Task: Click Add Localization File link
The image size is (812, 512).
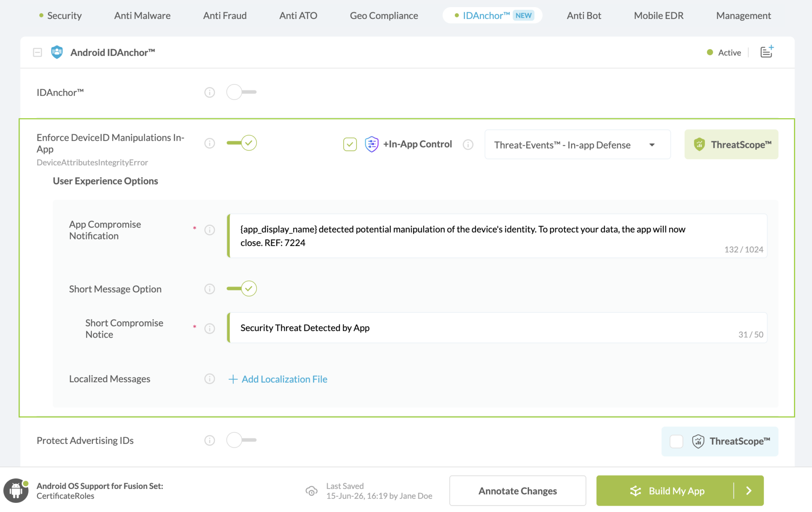Action: (x=278, y=379)
